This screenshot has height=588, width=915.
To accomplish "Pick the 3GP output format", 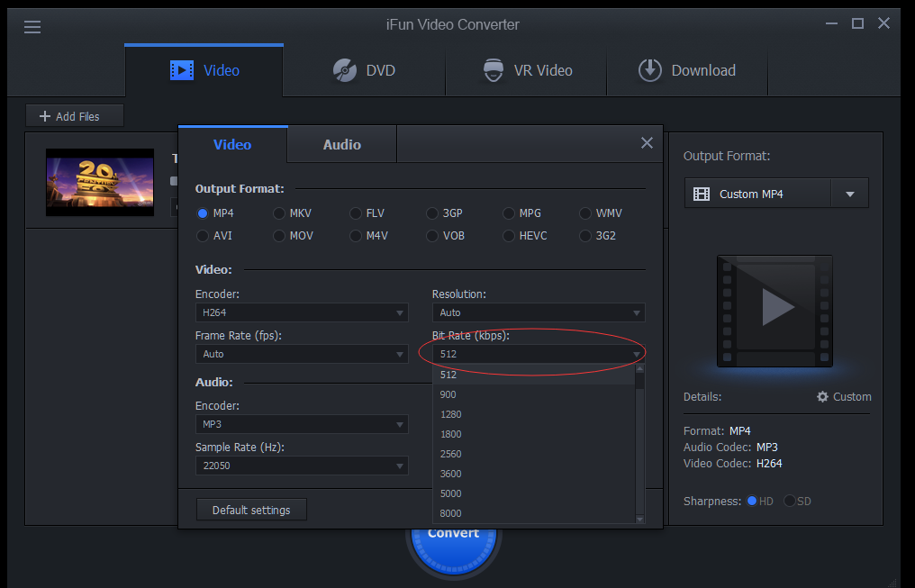I will point(431,213).
